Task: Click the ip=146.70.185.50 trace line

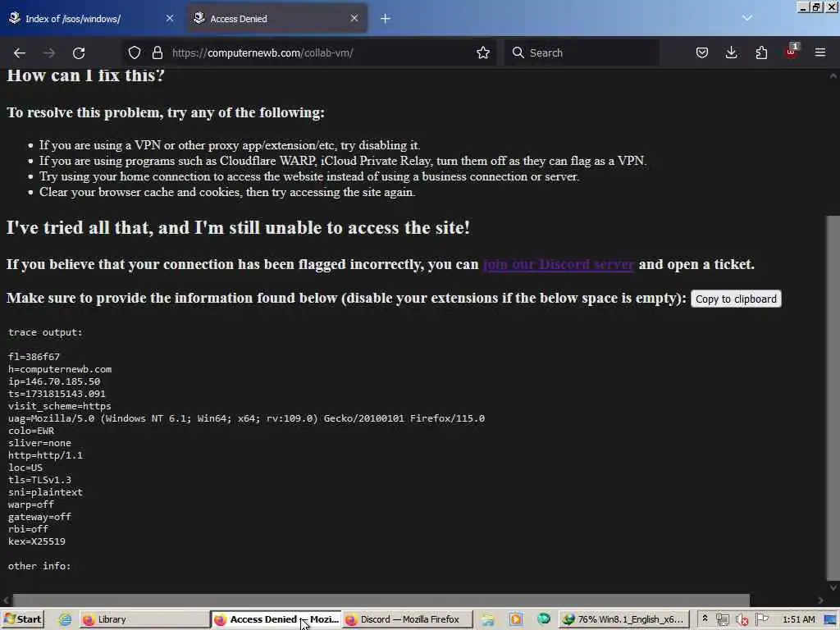Action: coord(54,381)
